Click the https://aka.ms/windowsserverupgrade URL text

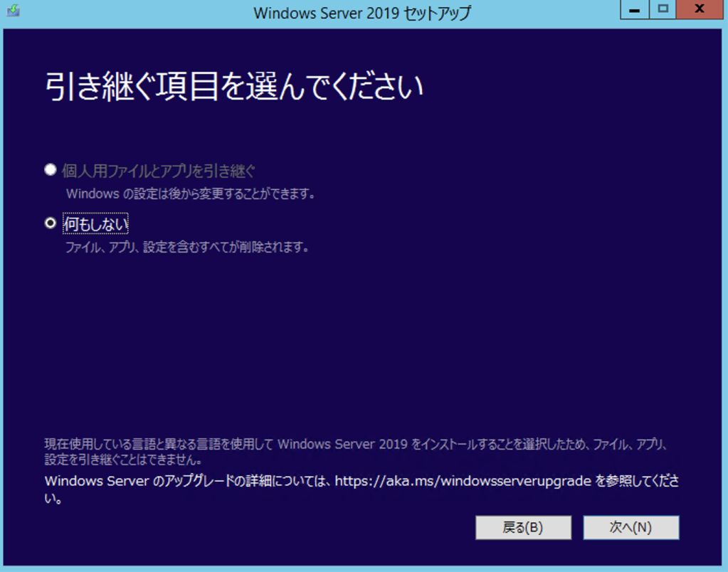click(463, 480)
